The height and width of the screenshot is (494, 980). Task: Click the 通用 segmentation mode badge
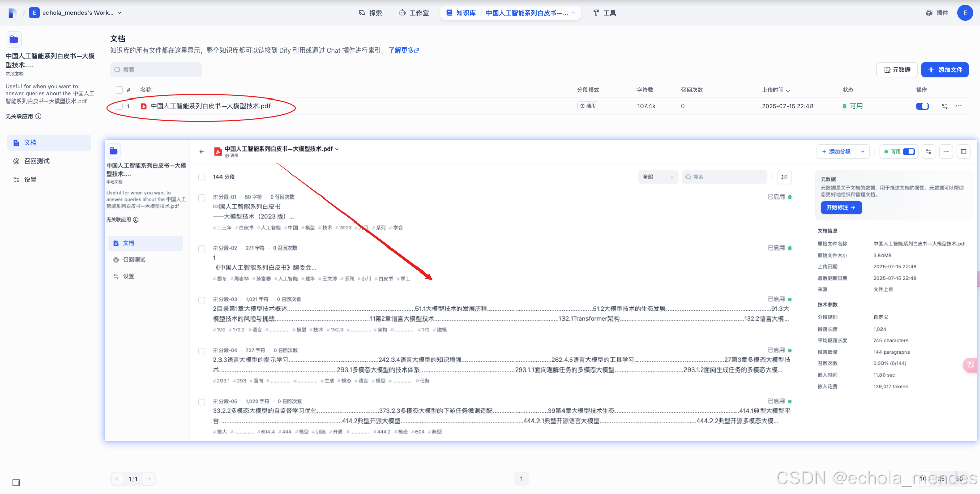coord(587,106)
